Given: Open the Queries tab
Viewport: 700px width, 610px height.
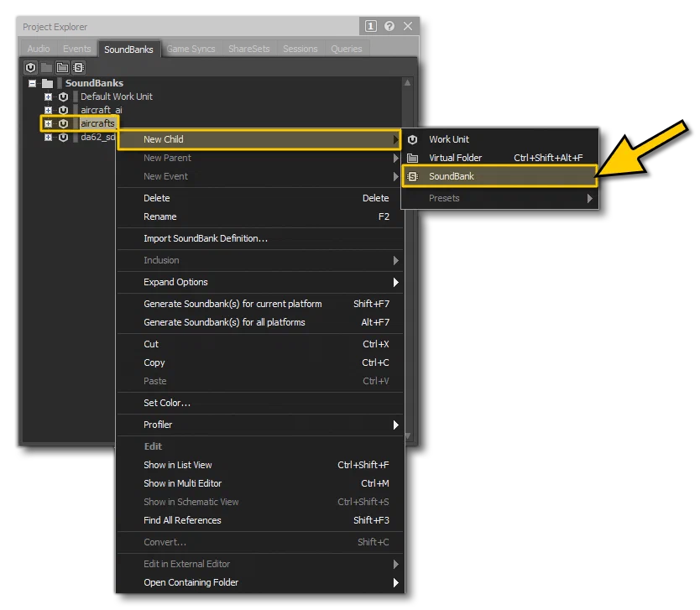Looking at the screenshot, I should 347,49.
